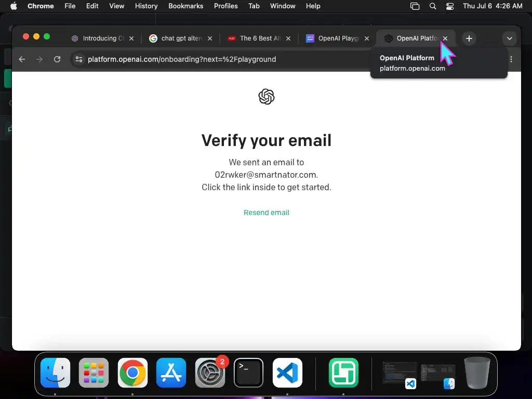
Task: Open the Apple menu
Action: 14,6
